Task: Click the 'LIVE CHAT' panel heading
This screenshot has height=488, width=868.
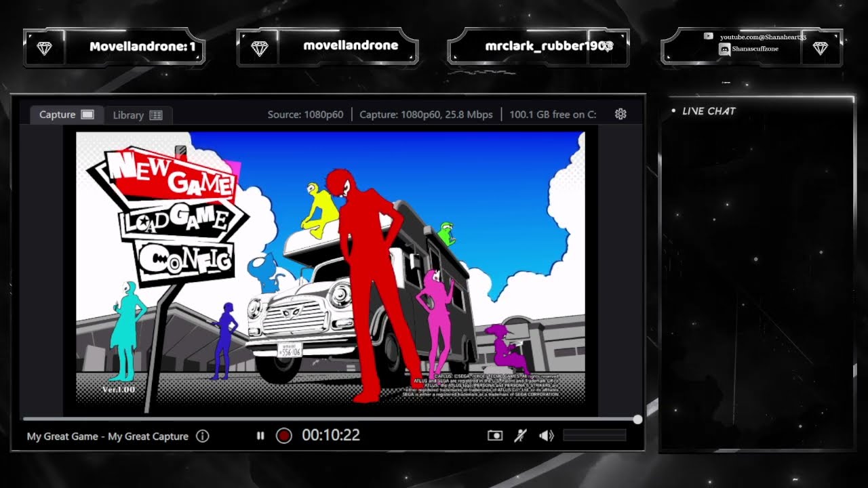Action: [x=709, y=111]
